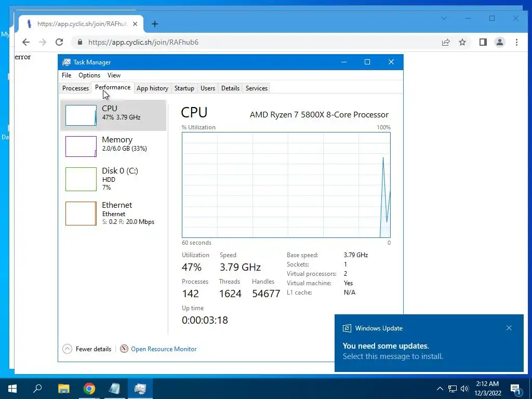View site lock information icon
532x399 pixels.
[x=80, y=42]
